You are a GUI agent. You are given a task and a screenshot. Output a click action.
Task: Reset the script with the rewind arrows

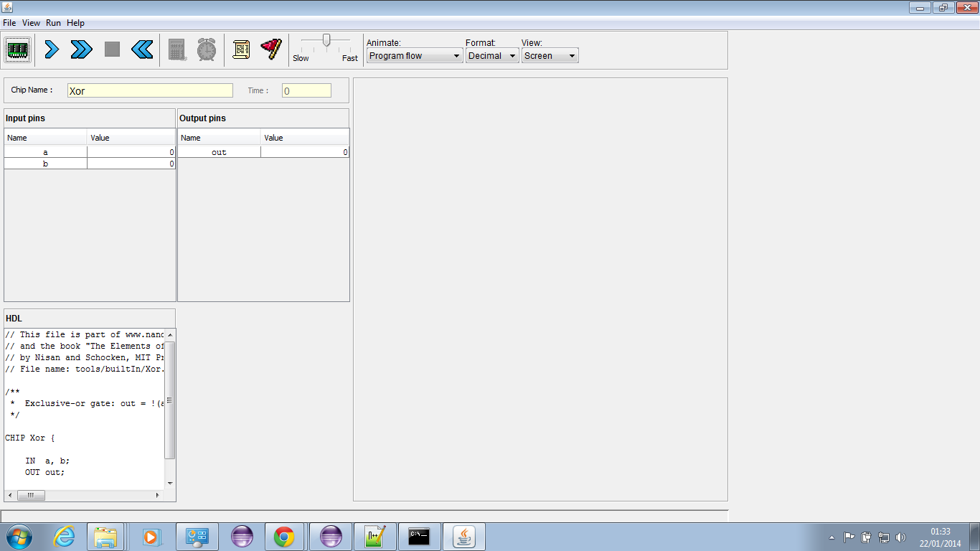[142, 50]
